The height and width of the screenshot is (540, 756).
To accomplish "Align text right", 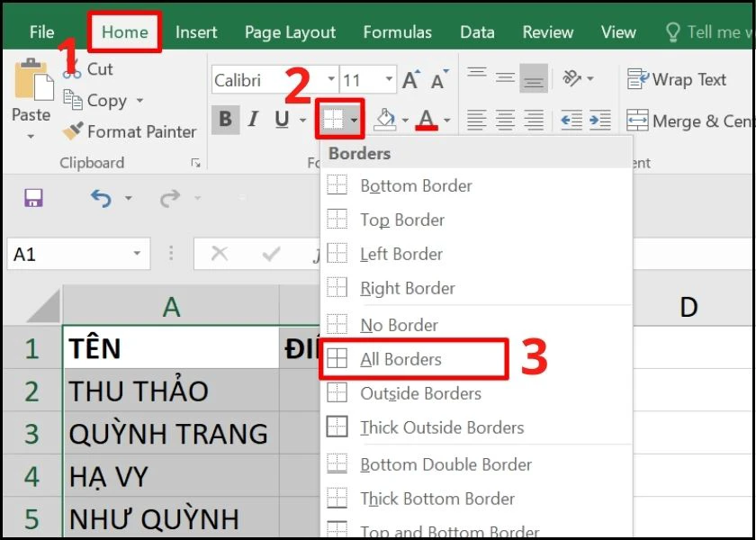I will point(534,119).
